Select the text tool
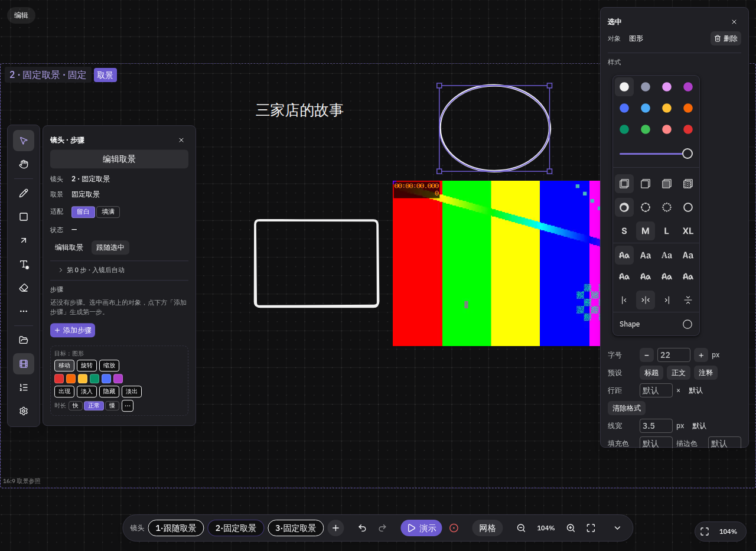756x551 pixels. pos(24,264)
